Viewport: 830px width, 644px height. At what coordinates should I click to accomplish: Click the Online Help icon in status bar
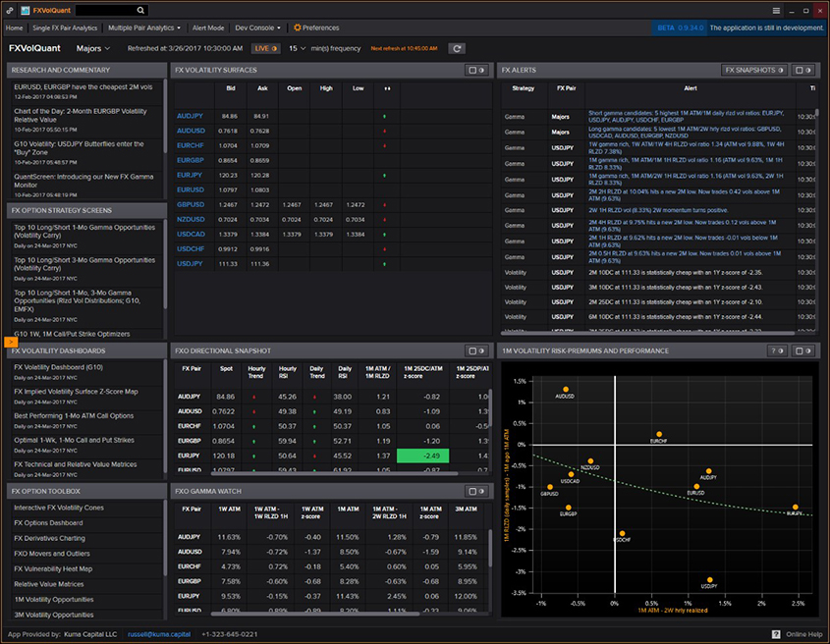pos(776,634)
